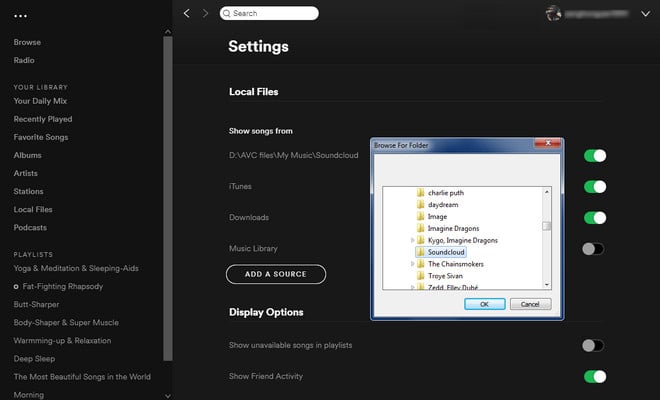This screenshot has width=660, height=400.
Task: Expand The Chainsmokers folder
Action: pyautogui.click(x=412, y=264)
